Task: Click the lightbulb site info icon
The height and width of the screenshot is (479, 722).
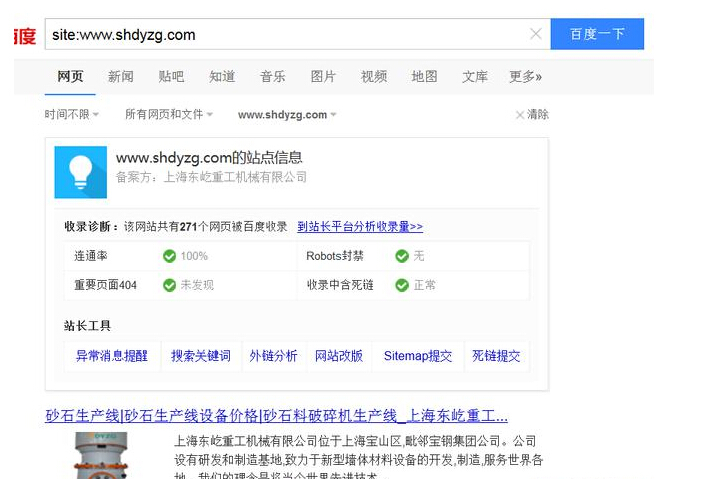Action: [x=81, y=172]
